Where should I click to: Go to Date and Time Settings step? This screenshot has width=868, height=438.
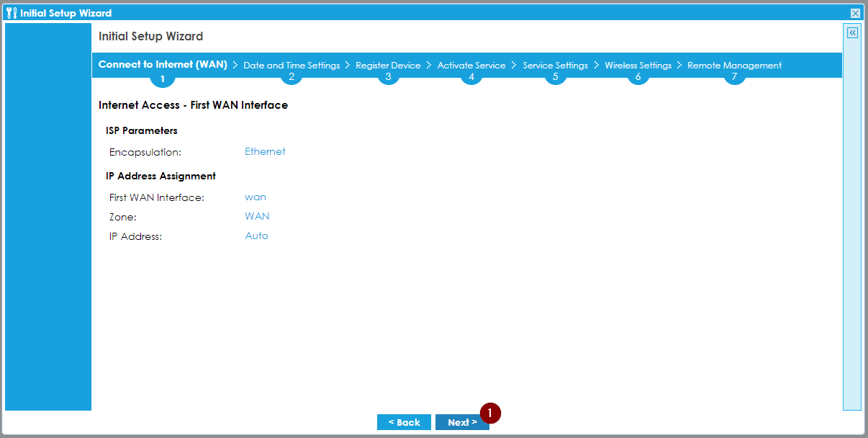291,65
